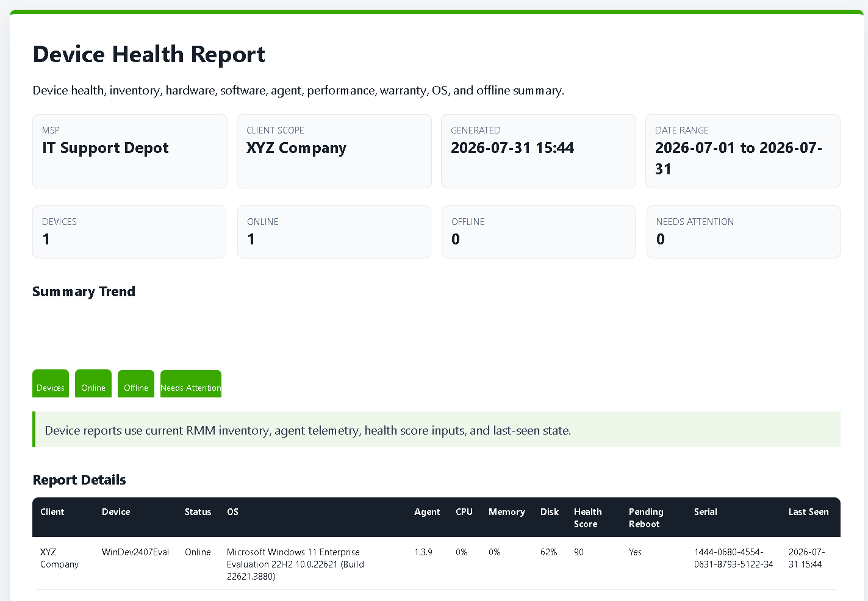Click the Needs Attention count card
Image resolution: width=868 pixels, height=601 pixels.
pyautogui.click(x=744, y=232)
